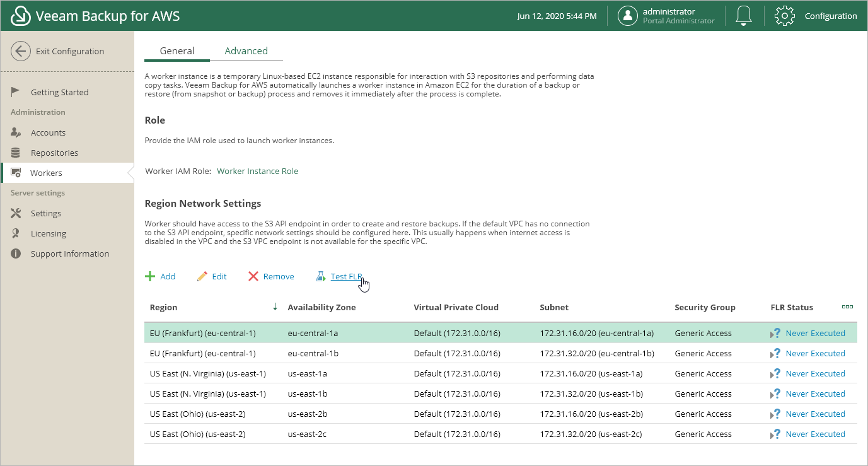
Task: Click the Getting Started flag icon
Action: (x=16, y=92)
